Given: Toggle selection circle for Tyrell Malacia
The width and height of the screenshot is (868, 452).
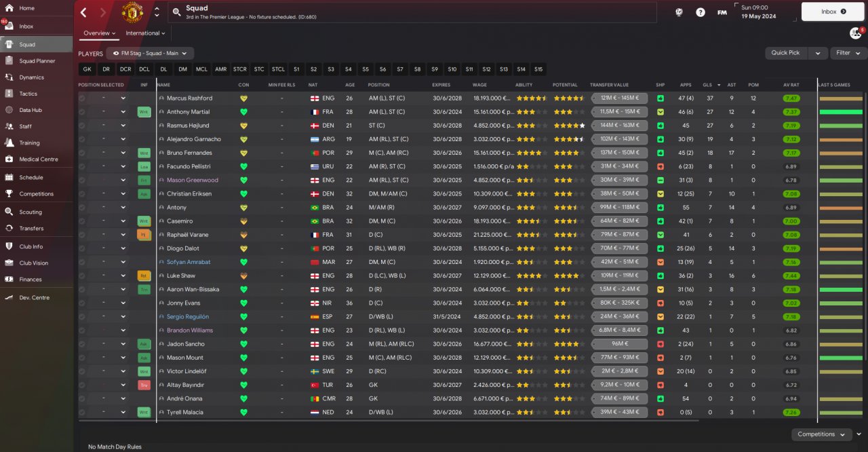Looking at the screenshot, I should pyautogui.click(x=82, y=412).
